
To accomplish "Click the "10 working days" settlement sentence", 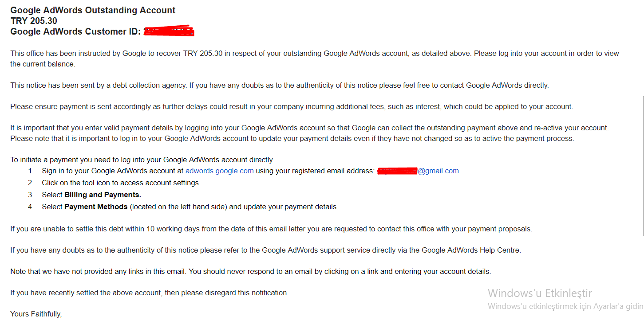I will [x=271, y=229].
